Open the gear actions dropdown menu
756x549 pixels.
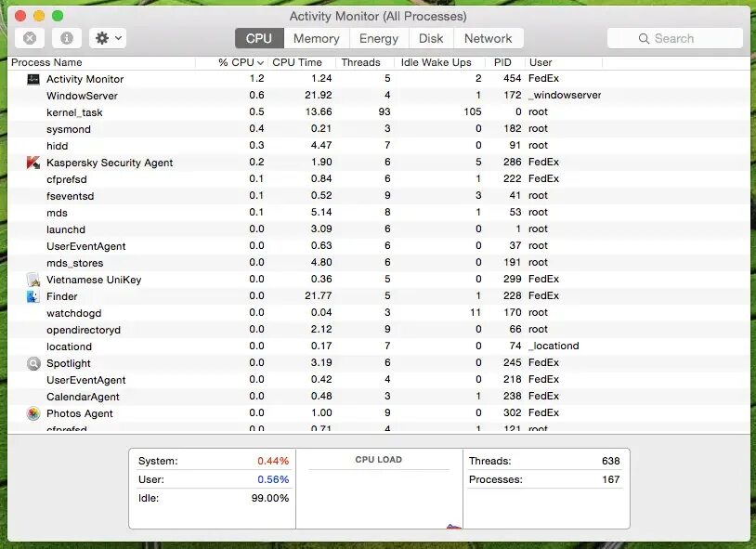tap(108, 38)
